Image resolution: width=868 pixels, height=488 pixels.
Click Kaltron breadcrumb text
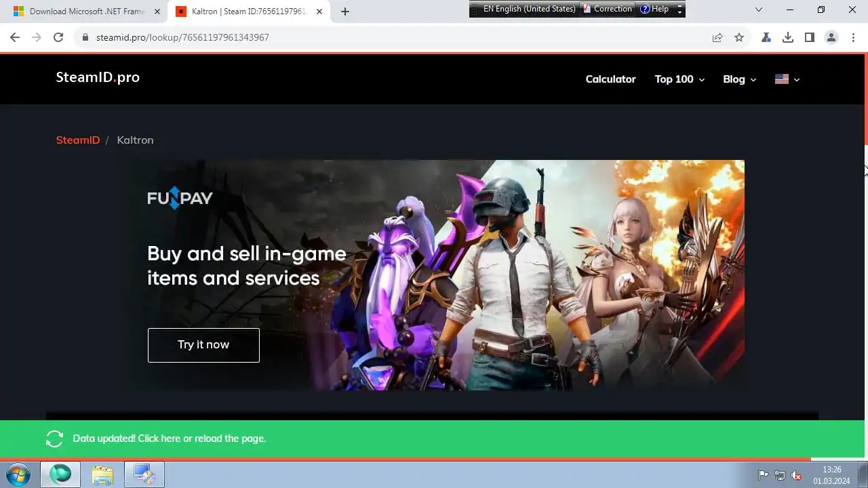(x=135, y=140)
